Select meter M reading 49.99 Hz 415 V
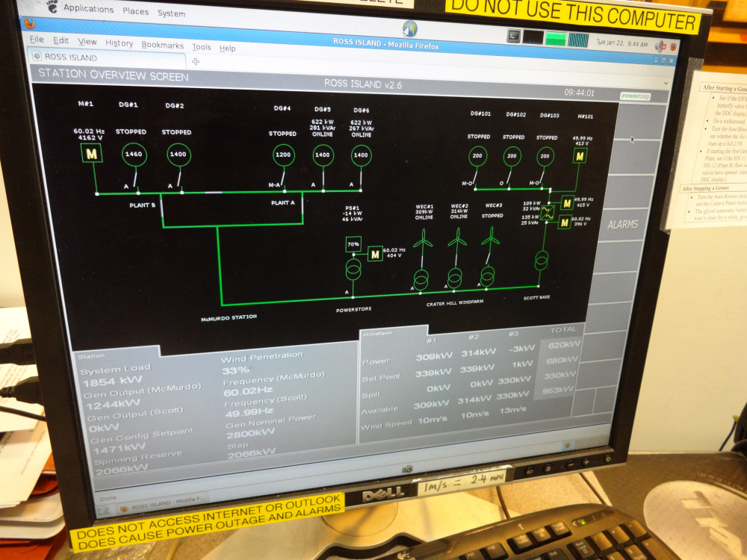 (567, 203)
